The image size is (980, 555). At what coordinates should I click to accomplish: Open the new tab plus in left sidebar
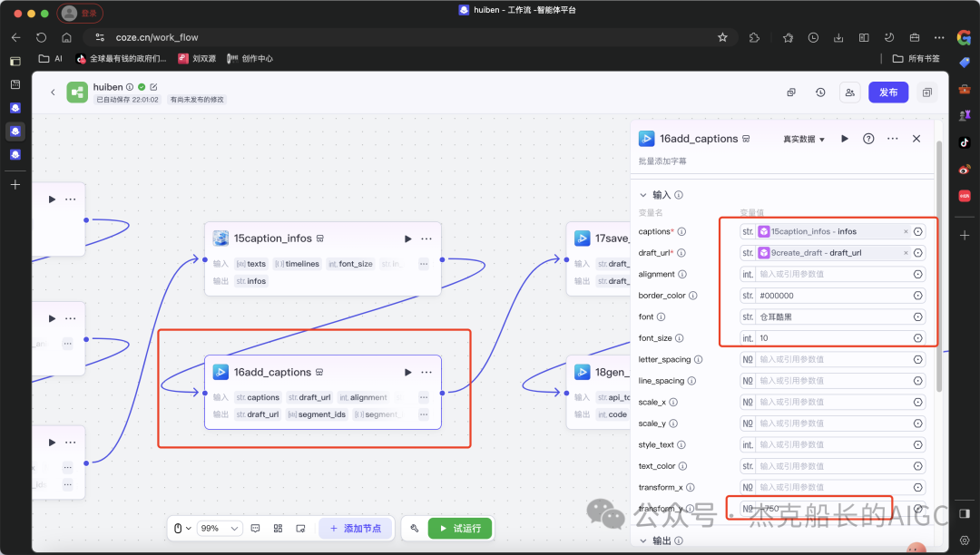[x=15, y=185]
